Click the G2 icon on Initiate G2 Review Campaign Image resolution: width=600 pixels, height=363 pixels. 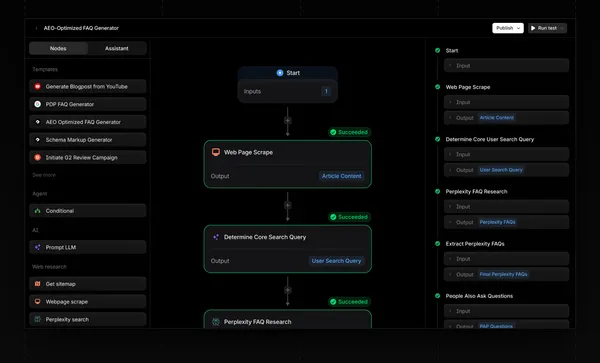pyautogui.click(x=38, y=158)
